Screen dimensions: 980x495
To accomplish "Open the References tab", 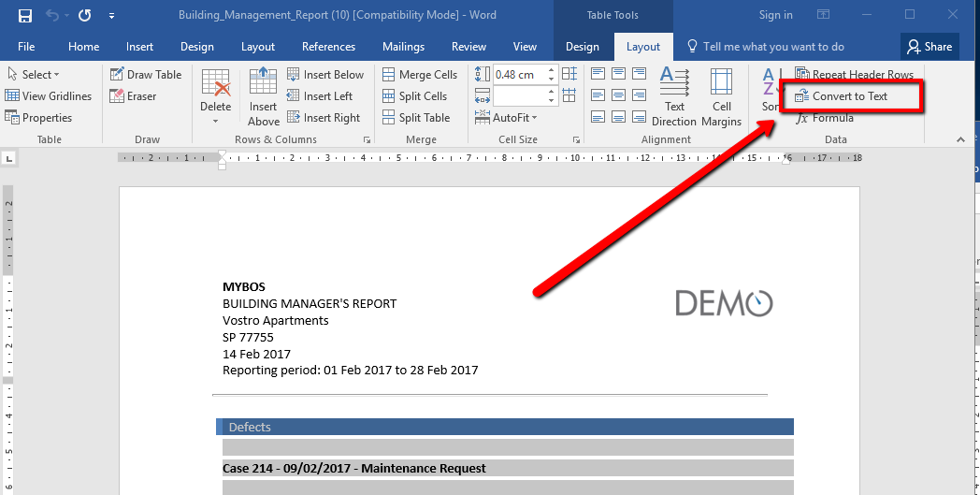I will (x=328, y=46).
